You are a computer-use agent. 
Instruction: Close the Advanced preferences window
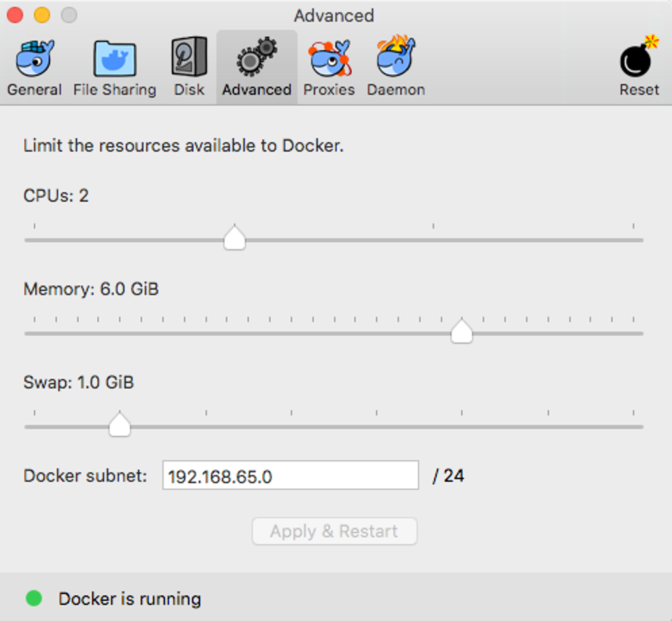pos(15,15)
